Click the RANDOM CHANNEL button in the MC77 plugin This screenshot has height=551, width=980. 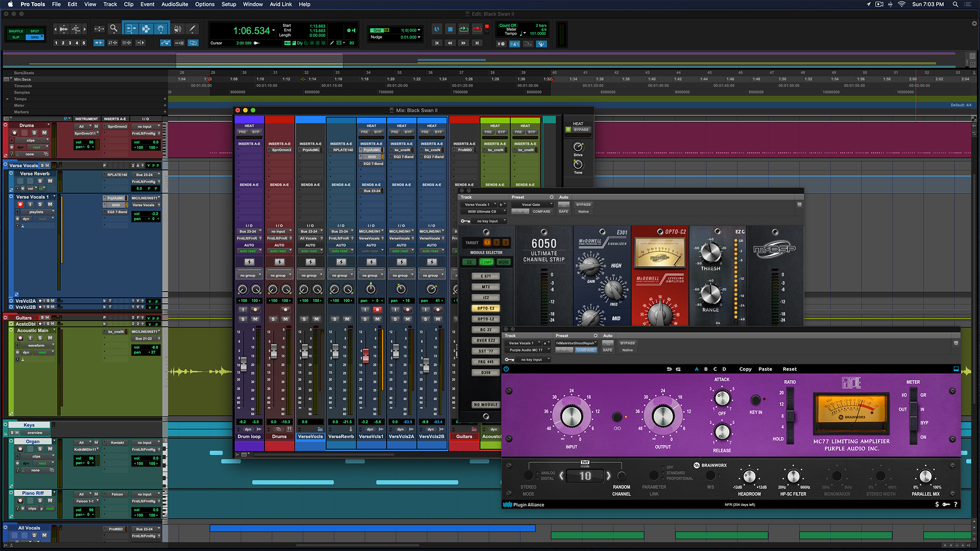pos(621,475)
